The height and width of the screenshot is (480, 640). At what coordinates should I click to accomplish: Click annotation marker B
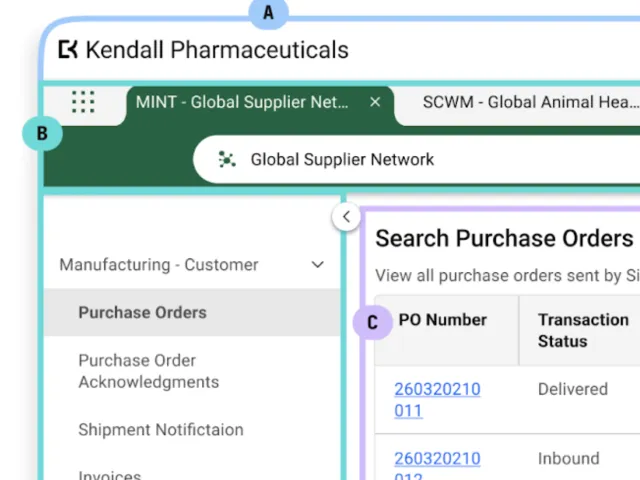tap(42, 133)
